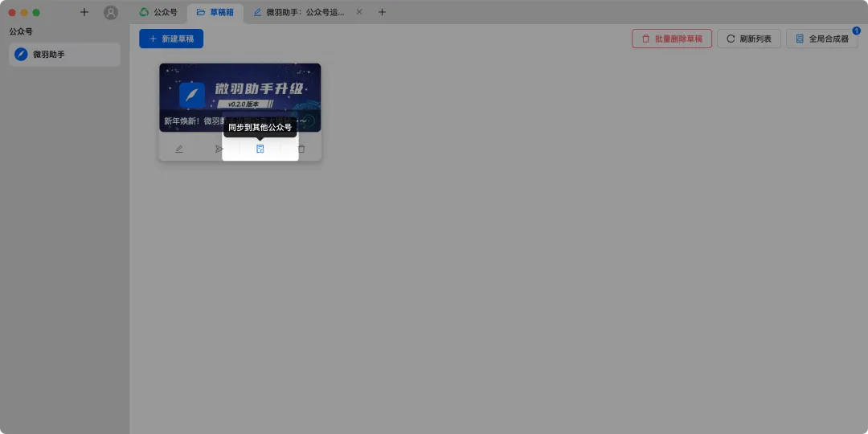
Task: Click the send paper-plane icon on draft card
Action: point(219,149)
